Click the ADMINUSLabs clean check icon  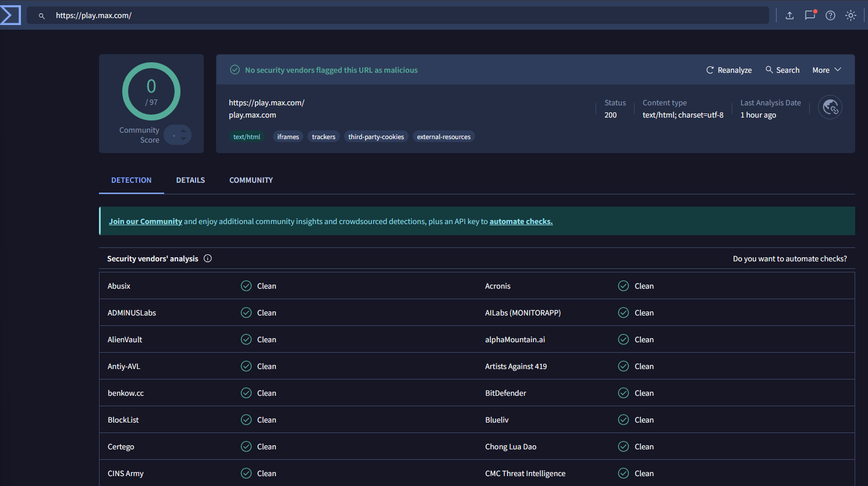[246, 313]
